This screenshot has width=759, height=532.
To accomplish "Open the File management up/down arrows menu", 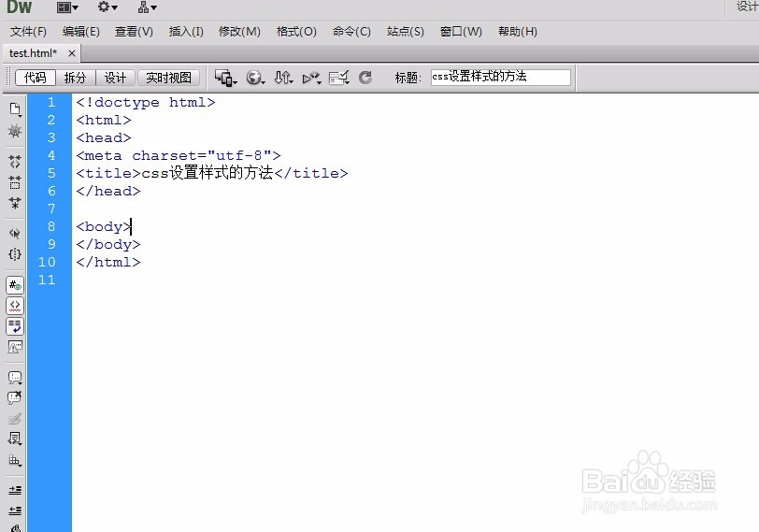I will point(283,78).
